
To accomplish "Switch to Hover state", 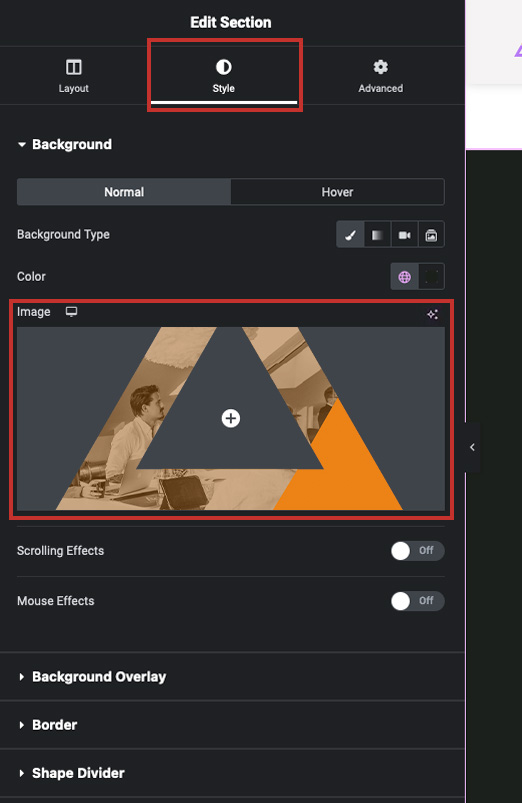I will pos(337,192).
